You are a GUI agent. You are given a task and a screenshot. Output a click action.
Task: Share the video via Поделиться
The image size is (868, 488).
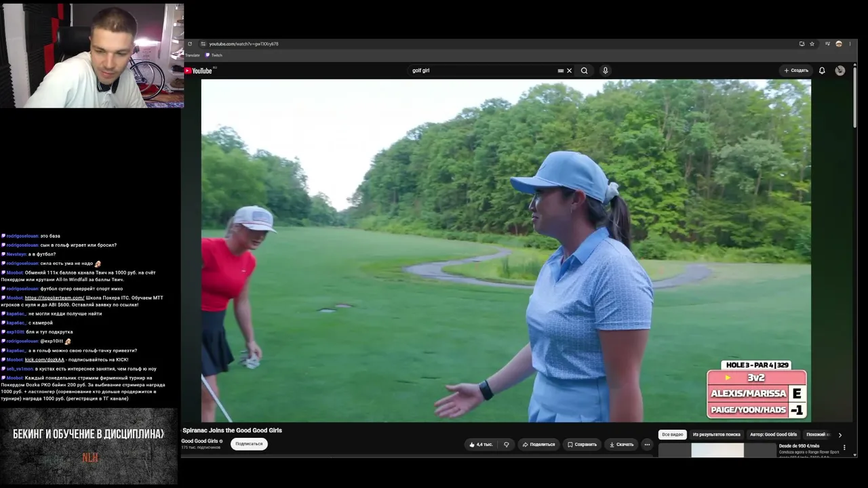coord(539,445)
